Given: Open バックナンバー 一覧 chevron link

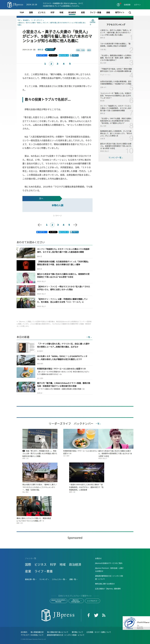Looking at the screenshot, I should pyautogui.click(x=98, y=424).
